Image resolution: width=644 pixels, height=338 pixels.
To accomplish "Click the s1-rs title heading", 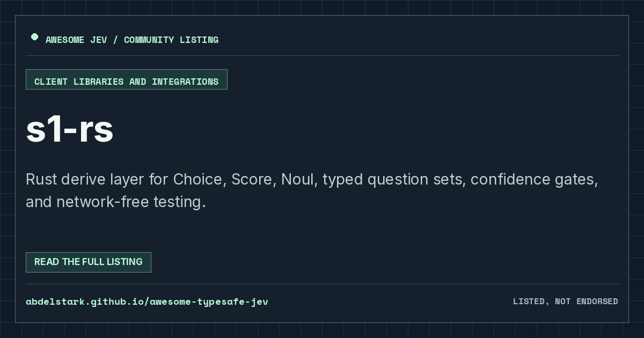I will (x=70, y=129).
